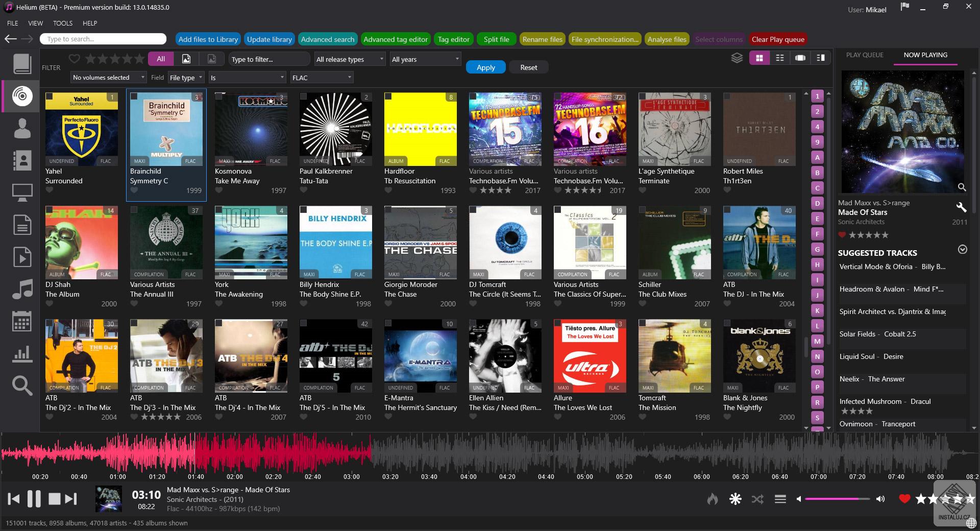Viewport: 980px width, 531px height.
Task: Open the Is operator dropdown
Action: [247, 77]
